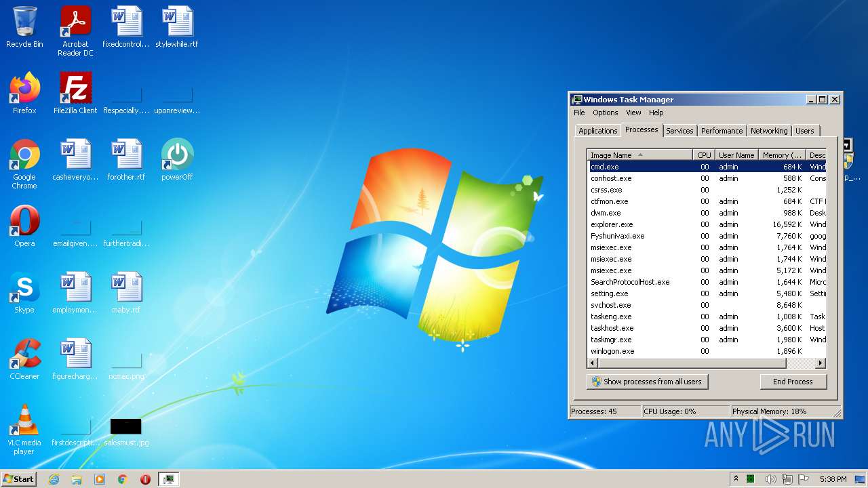Select Fyshunivaxi.exe process row
868x488 pixels.
707,236
